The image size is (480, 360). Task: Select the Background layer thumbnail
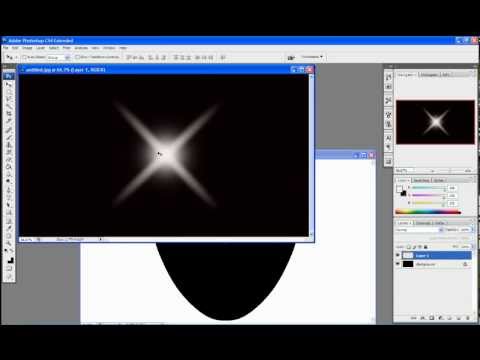click(408, 264)
